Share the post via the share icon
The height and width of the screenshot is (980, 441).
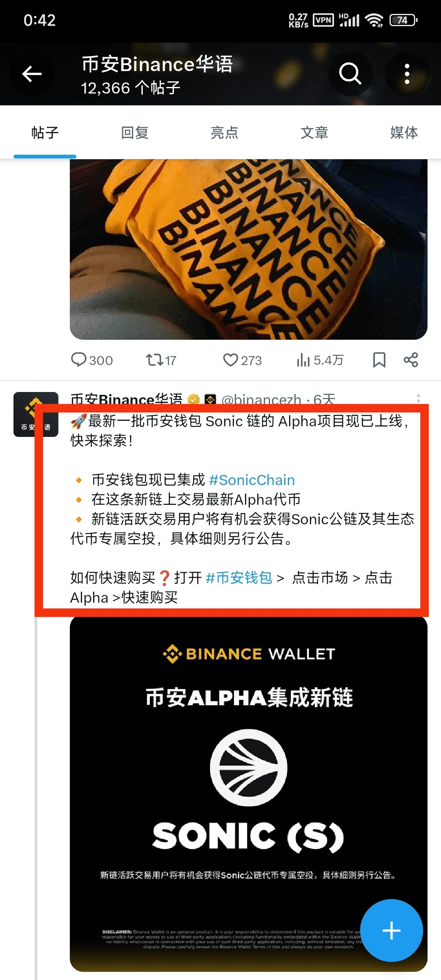[411, 360]
